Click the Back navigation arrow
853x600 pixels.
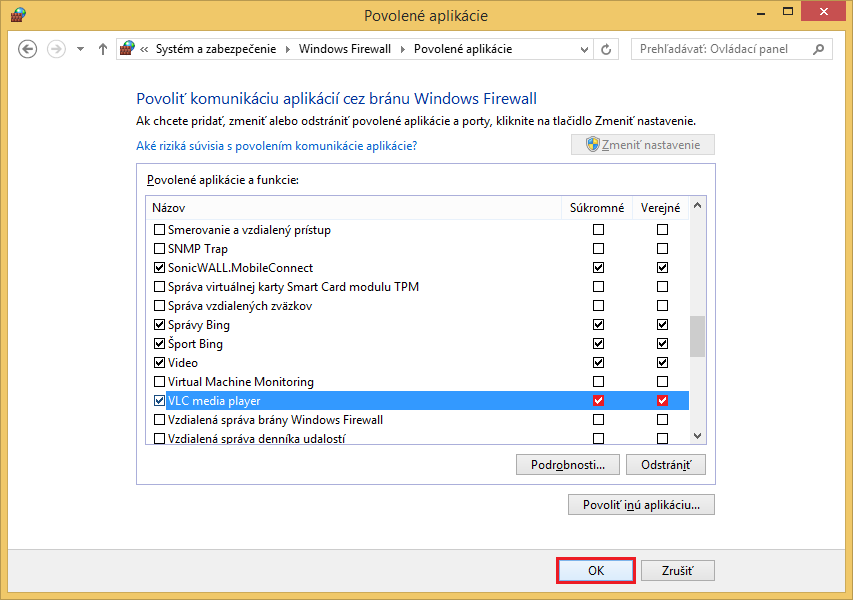[x=28, y=49]
